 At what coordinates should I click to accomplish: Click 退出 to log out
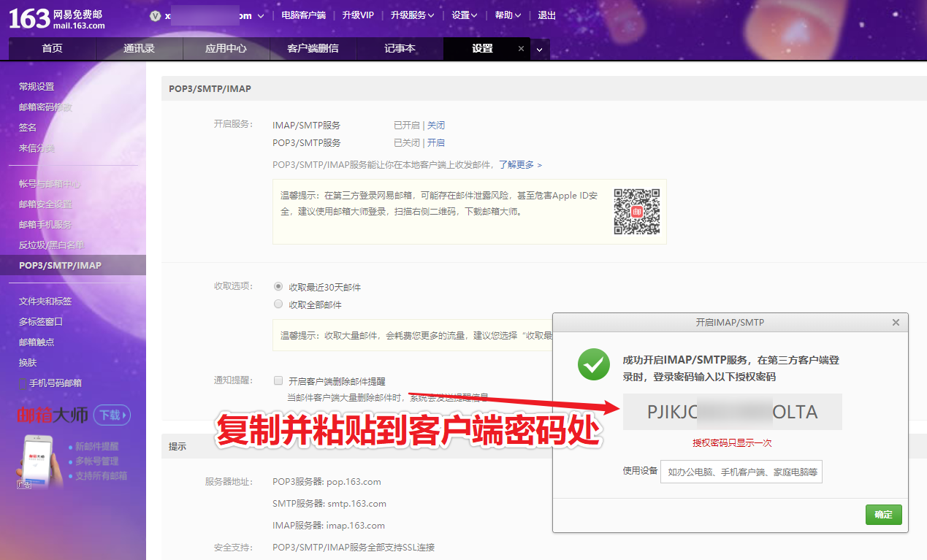coord(546,15)
